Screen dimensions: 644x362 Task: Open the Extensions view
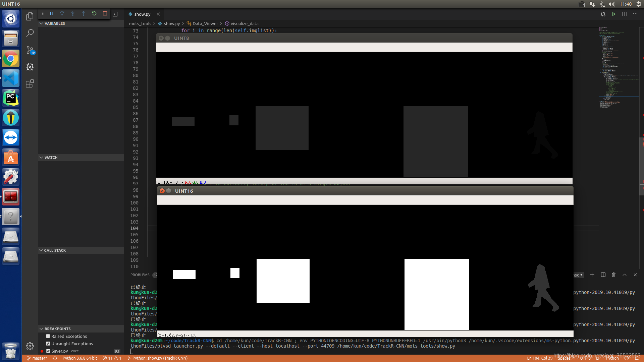click(30, 83)
